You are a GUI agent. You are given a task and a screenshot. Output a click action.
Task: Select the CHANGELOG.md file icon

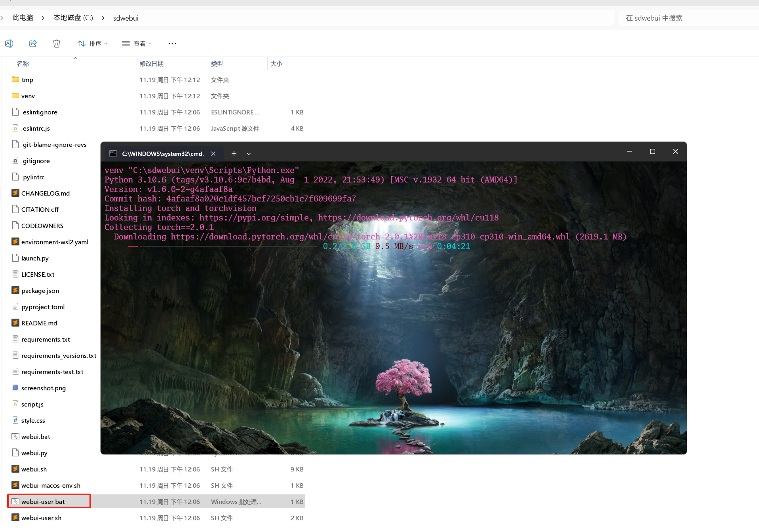[15, 193]
